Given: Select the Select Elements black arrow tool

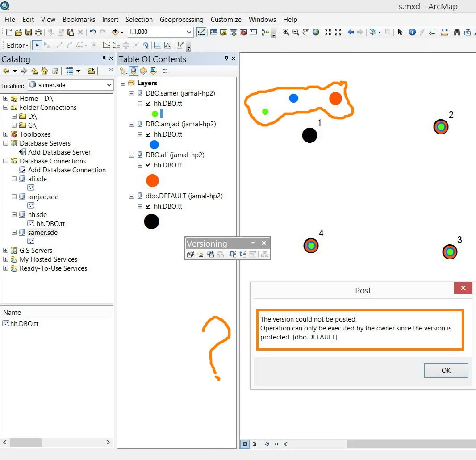Looking at the screenshot, I should click(x=400, y=32).
